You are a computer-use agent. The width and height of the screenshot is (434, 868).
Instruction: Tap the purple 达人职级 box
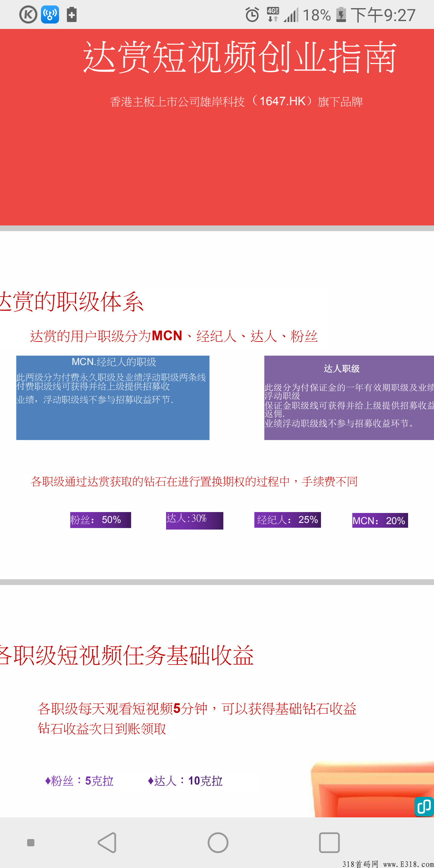(349, 398)
